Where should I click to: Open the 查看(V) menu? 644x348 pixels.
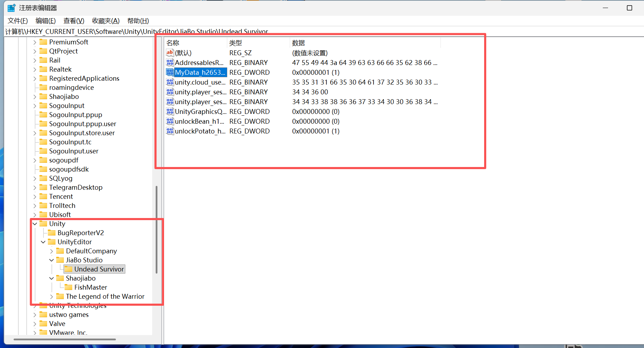[74, 21]
